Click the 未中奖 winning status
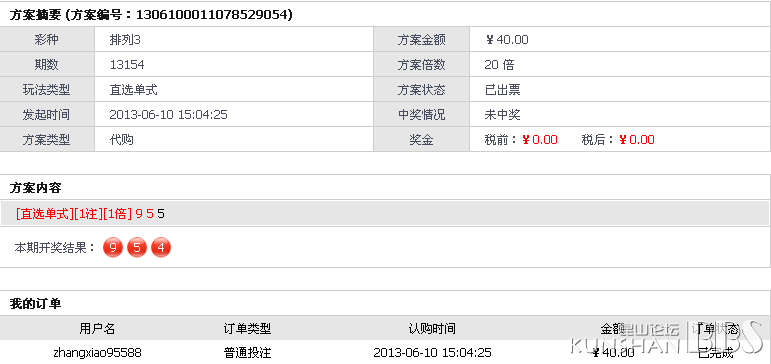This screenshot has width=771, height=364. tap(503, 115)
